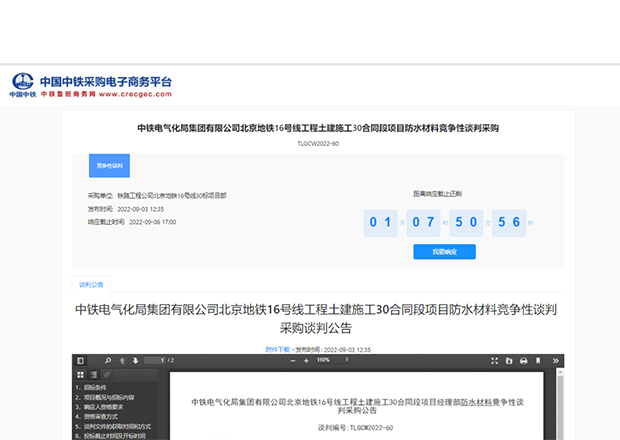This screenshot has height=440, width=620.
Task: Select the 谈判公告 tab
Action: (x=91, y=285)
